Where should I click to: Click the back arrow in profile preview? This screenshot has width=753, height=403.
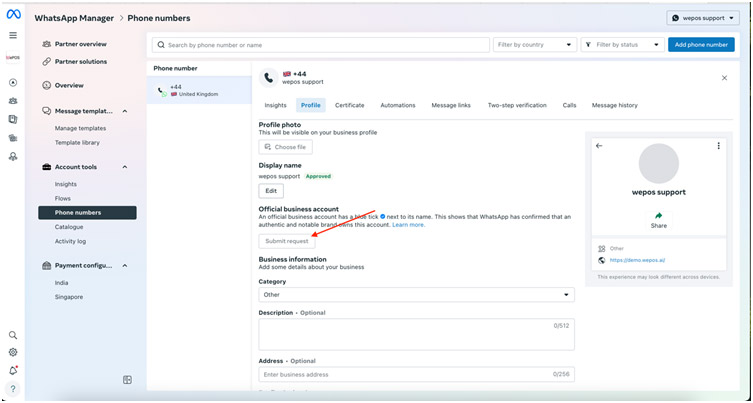pyautogui.click(x=599, y=146)
